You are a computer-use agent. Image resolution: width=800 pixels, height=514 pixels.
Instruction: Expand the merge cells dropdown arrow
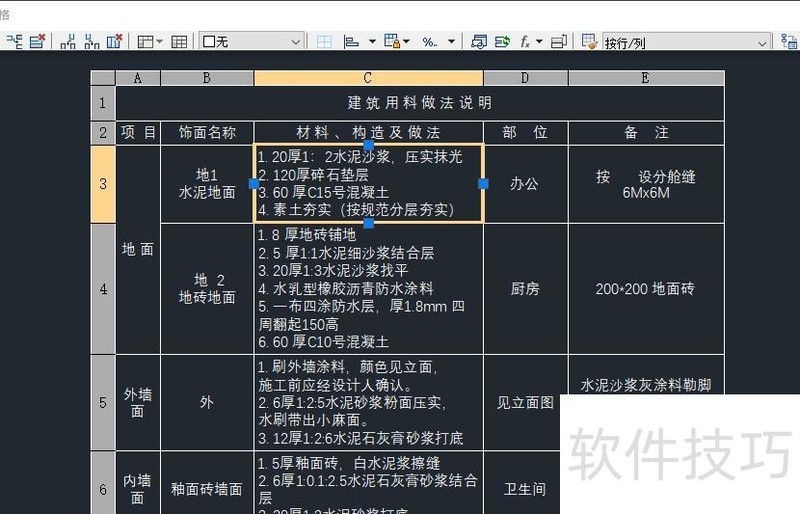click(160, 42)
